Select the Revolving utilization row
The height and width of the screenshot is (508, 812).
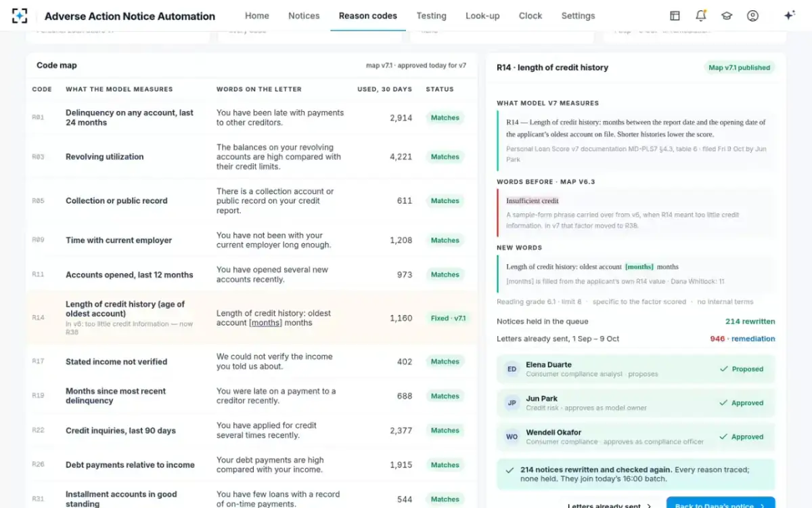[252, 156]
